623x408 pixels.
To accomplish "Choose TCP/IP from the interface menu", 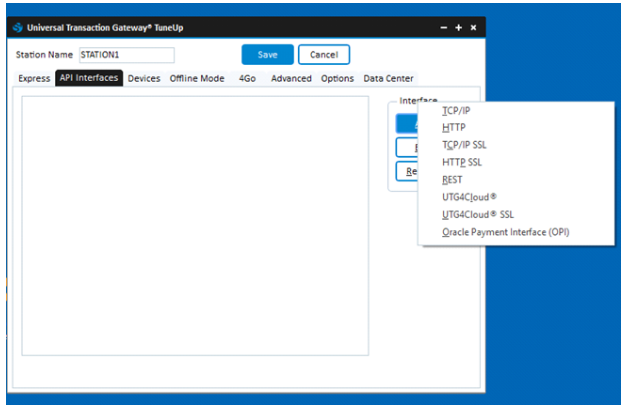I will click(x=456, y=111).
